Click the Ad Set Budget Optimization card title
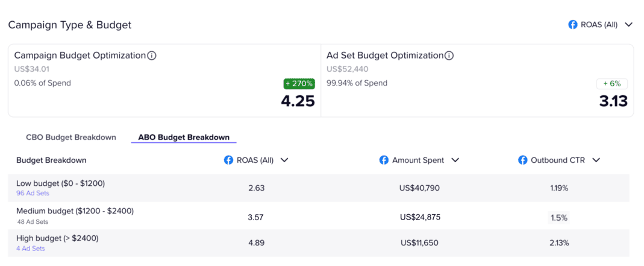 385,55
